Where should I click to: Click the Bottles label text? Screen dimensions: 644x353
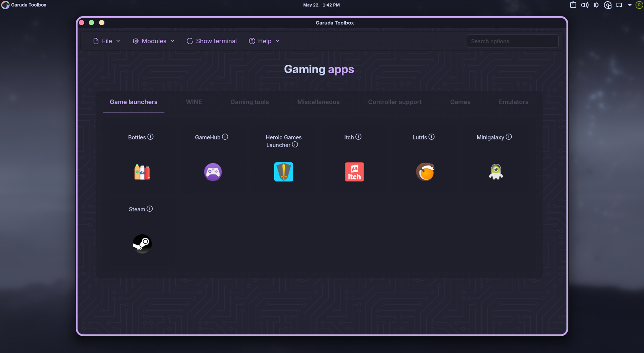137,137
